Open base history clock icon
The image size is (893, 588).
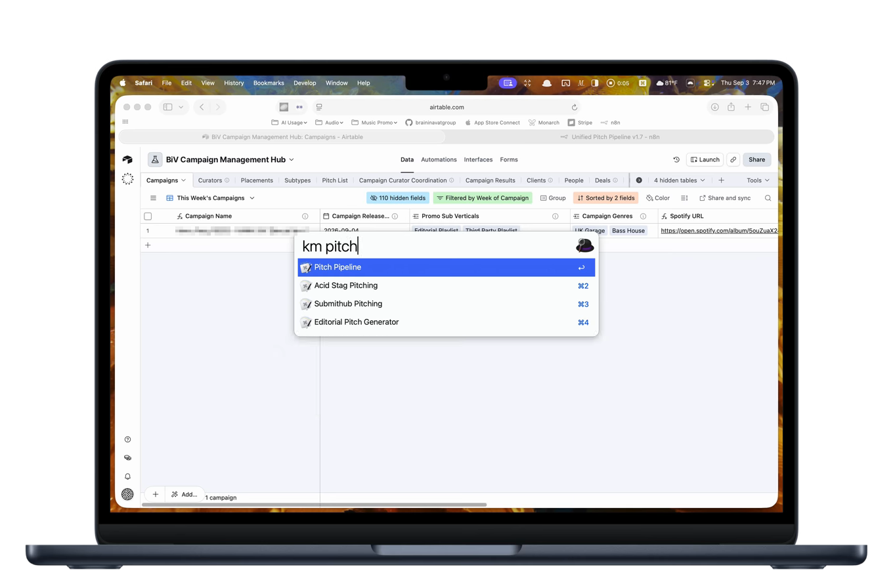(676, 159)
